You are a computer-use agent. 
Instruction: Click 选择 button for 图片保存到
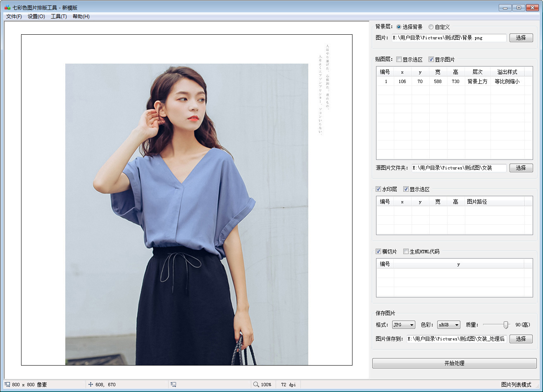click(521, 339)
